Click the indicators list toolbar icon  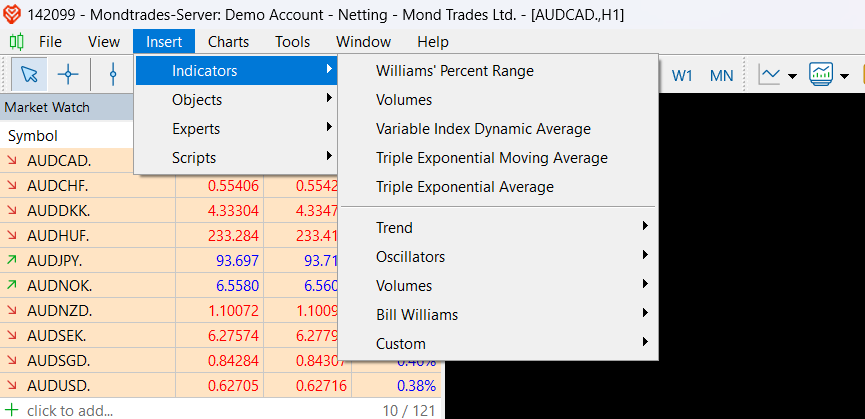[x=822, y=75]
